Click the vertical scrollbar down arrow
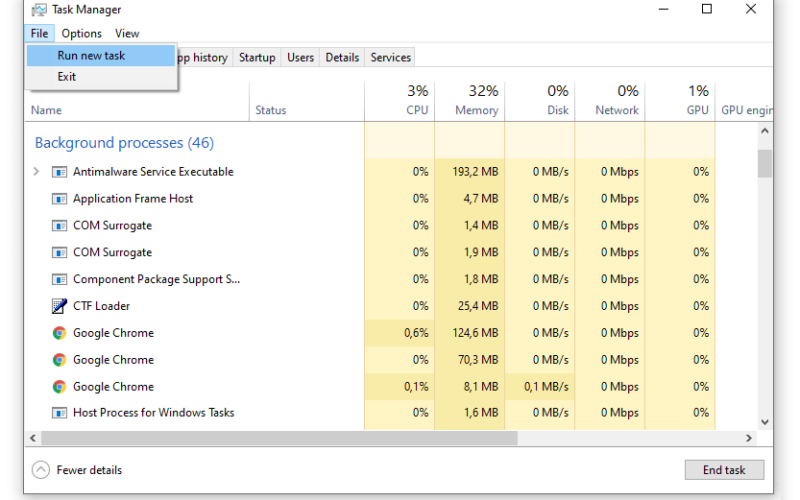 click(764, 422)
